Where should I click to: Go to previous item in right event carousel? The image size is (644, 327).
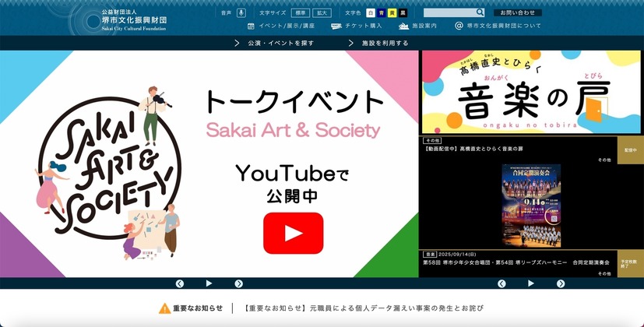coord(501,283)
